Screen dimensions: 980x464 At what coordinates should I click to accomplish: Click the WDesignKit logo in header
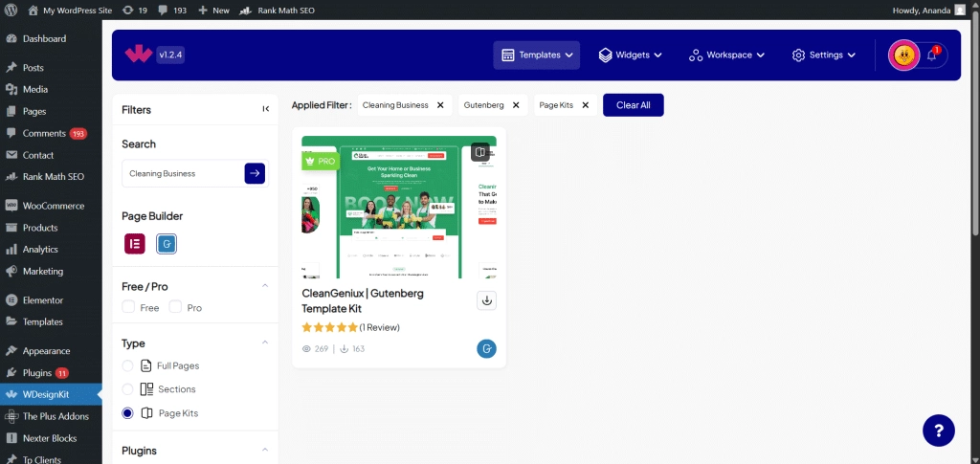(x=138, y=55)
